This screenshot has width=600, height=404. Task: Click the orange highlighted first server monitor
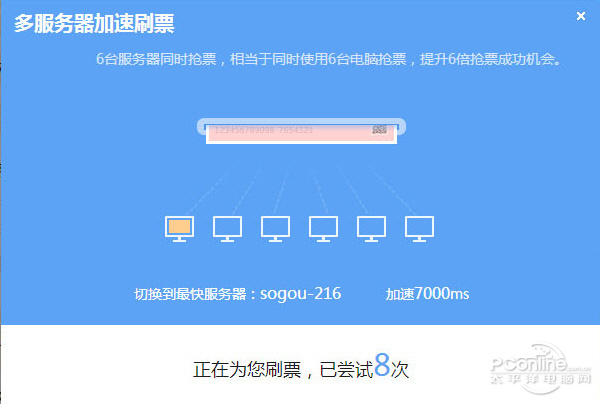tap(179, 229)
